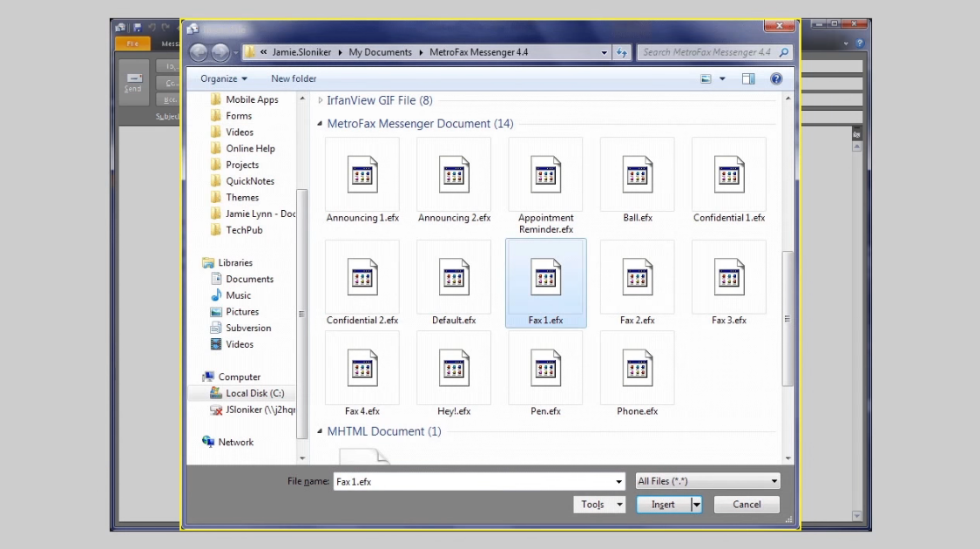Click Jamie.Sloniker in the address path

[x=302, y=52]
